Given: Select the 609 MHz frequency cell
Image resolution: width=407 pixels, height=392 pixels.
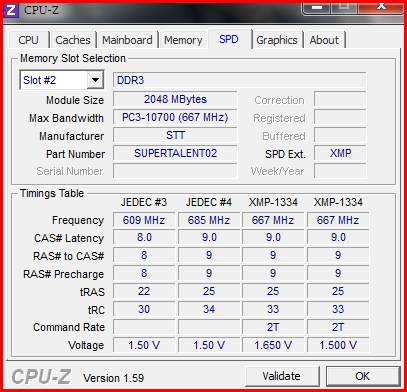Looking at the screenshot, I should click(x=144, y=220).
